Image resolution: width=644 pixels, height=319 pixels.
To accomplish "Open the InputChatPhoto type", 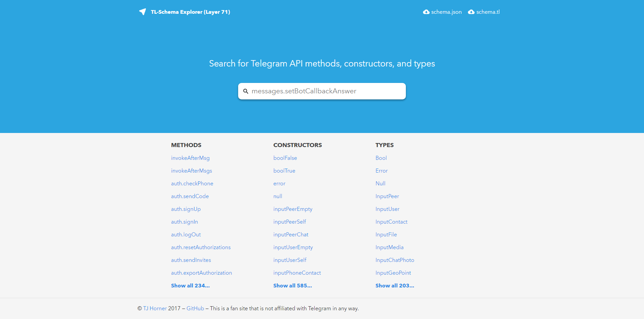I will coord(395,260).
